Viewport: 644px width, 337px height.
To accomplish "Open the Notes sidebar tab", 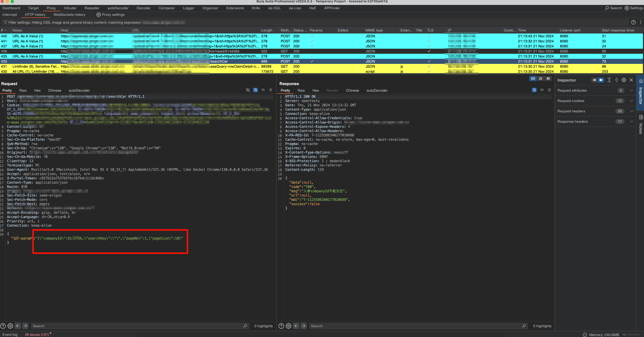I will pos(640,125).
